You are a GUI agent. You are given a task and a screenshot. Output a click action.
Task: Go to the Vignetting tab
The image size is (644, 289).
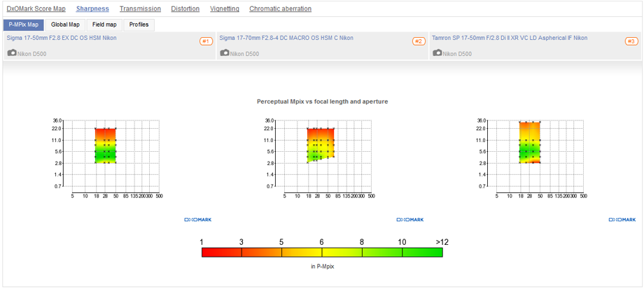pyautogui.click(x=224, y=8)
